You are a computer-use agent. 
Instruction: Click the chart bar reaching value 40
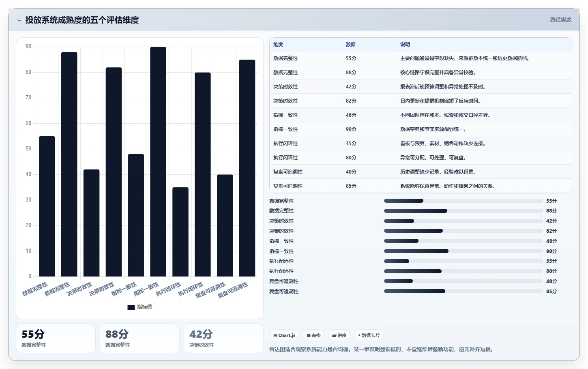(x=225, y=225)
